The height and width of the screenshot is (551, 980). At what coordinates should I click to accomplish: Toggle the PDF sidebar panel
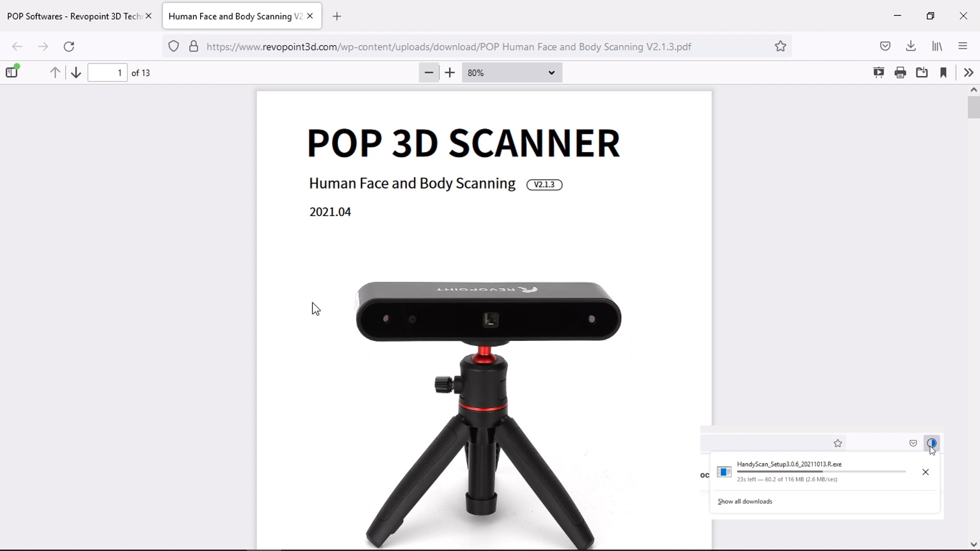tap(12, 72)
